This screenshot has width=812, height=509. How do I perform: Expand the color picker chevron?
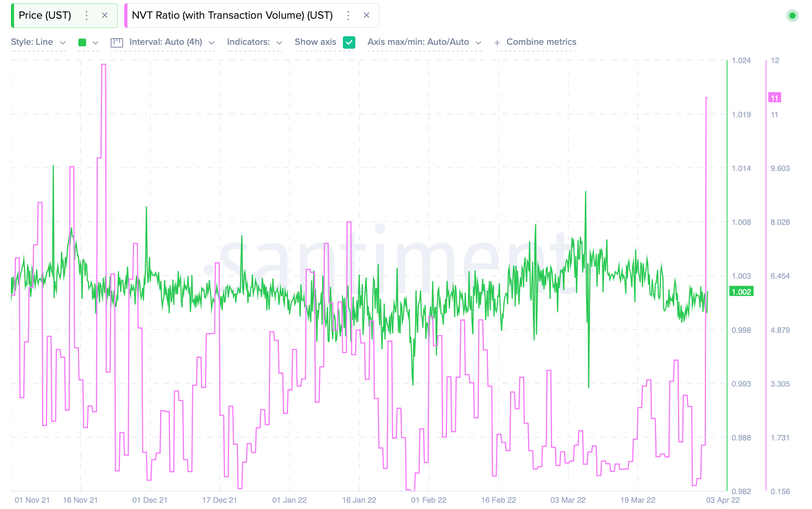95,43
